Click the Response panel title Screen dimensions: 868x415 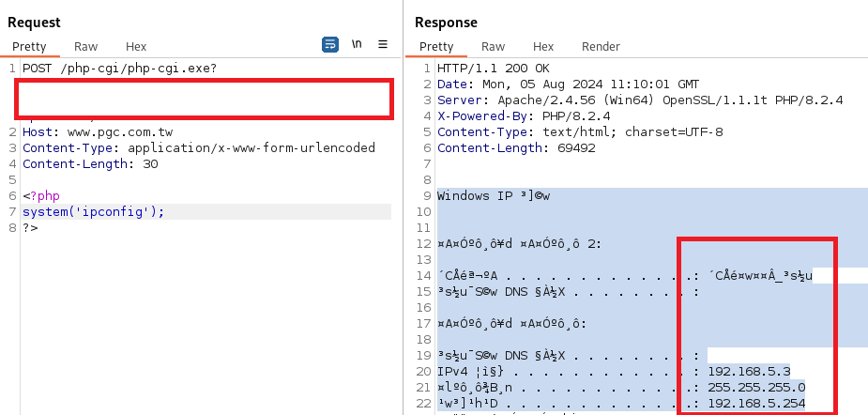point(446,23)
